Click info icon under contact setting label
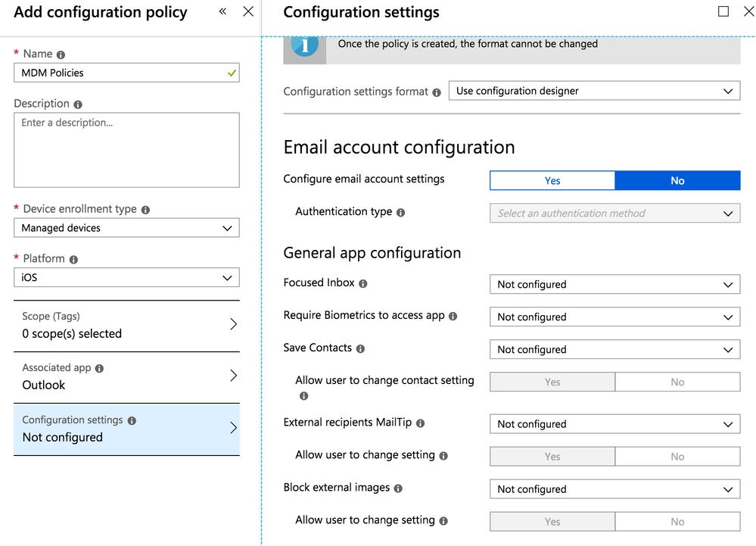The height and width of the screenshot is (546, 756). point(303,396)
